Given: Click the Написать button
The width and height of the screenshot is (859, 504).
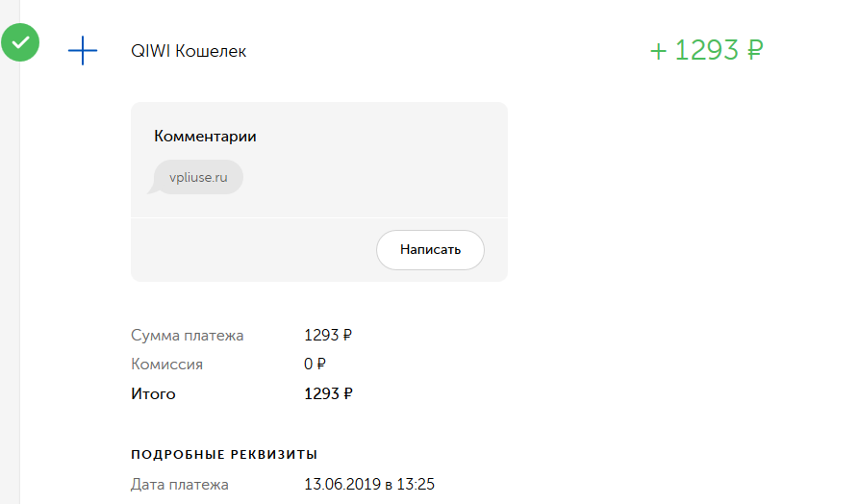Looking at the screenshot, I should click(x=430, y=250).
